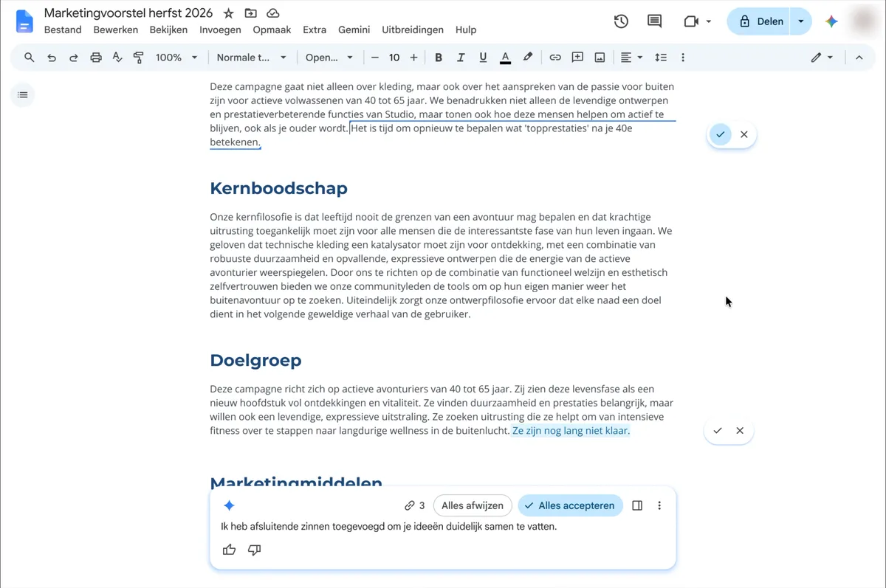Open the text color picker

505,58
